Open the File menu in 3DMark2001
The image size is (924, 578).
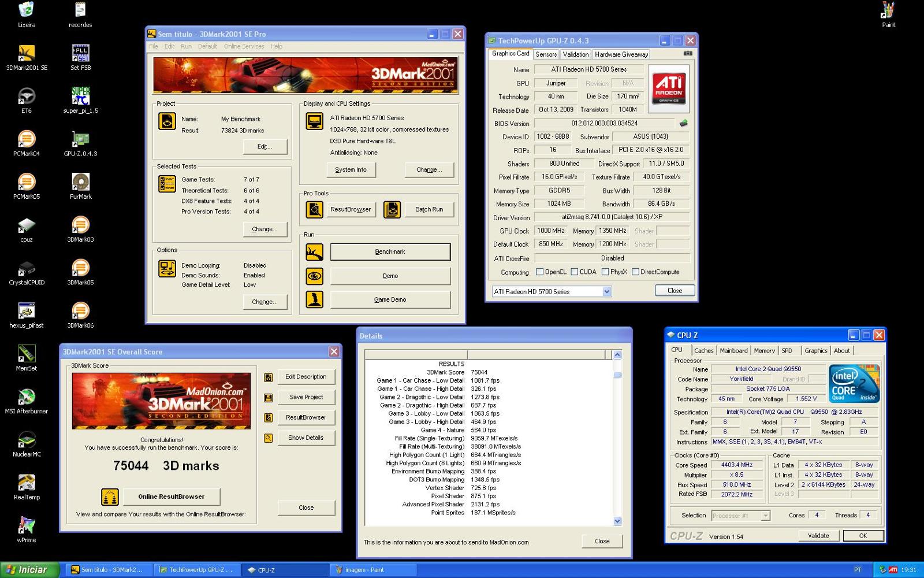click(x=154, y=46)
